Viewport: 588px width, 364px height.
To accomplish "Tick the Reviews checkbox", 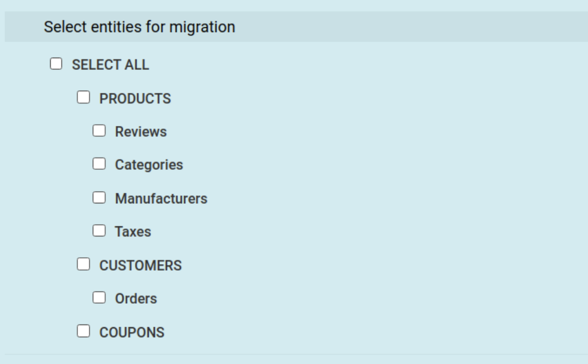I will click(99, 131).
